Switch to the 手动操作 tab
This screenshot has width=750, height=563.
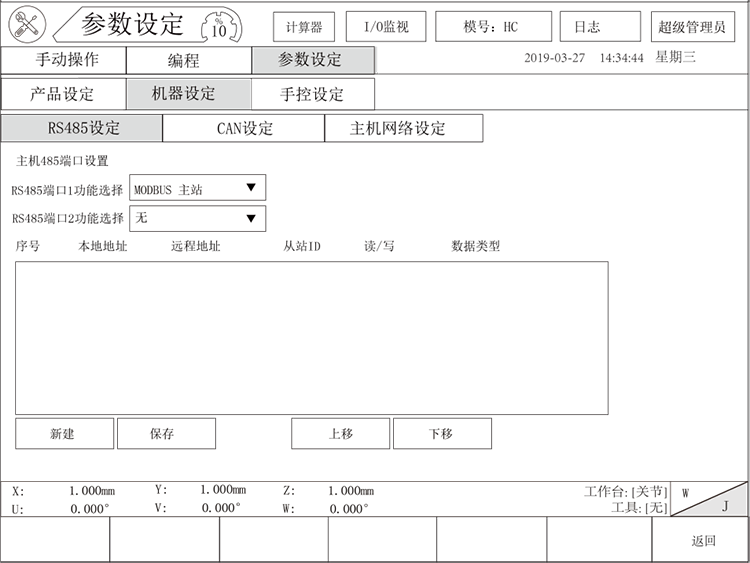point(66,60)
